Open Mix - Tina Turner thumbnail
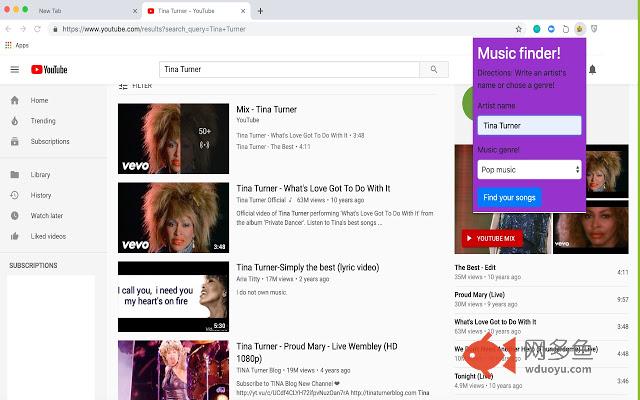Image resolution: width=640 pixels, height=400 pixels. click(x=173, y=139)
